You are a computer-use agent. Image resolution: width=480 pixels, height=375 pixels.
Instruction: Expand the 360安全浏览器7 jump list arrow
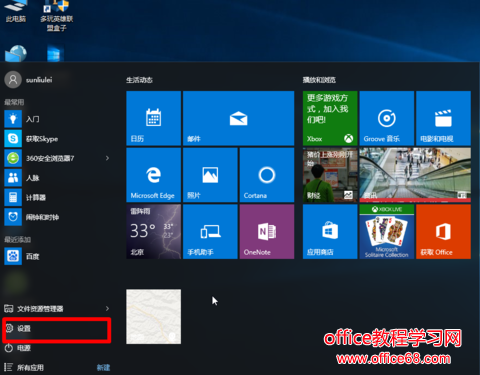pyautogui.click(x=107, y=158)
